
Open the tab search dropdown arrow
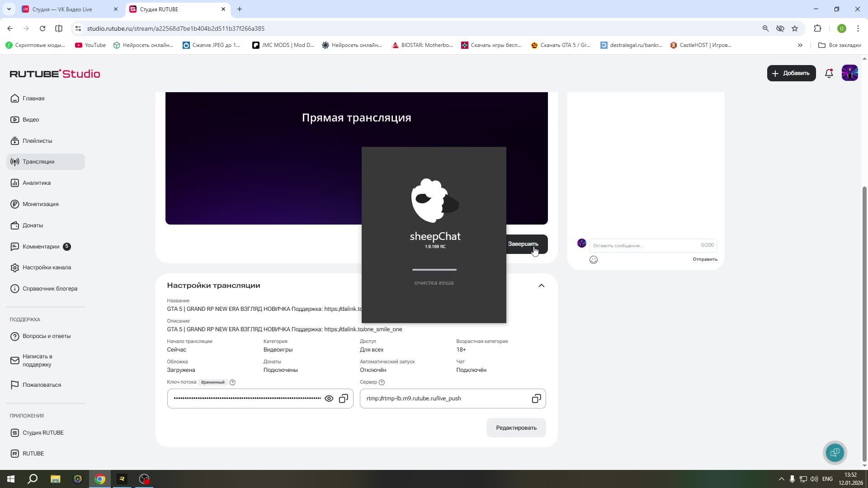coord(9,9)
